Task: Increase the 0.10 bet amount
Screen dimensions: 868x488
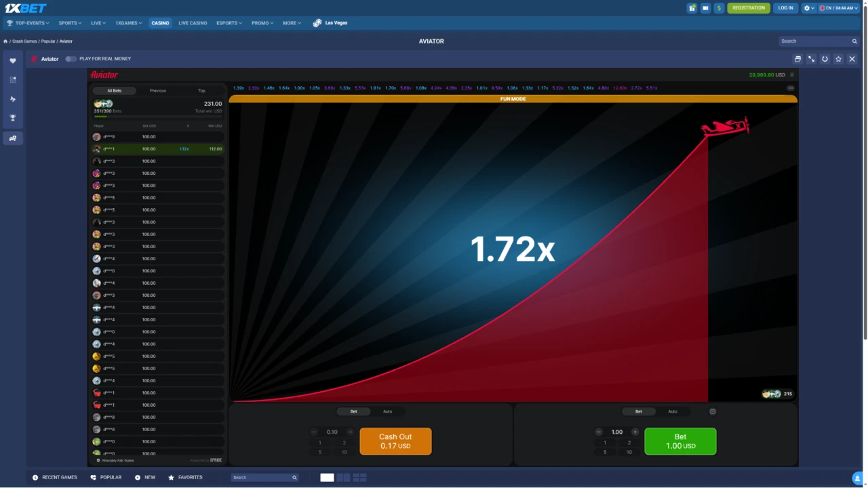Action: (x=350, y=432)
